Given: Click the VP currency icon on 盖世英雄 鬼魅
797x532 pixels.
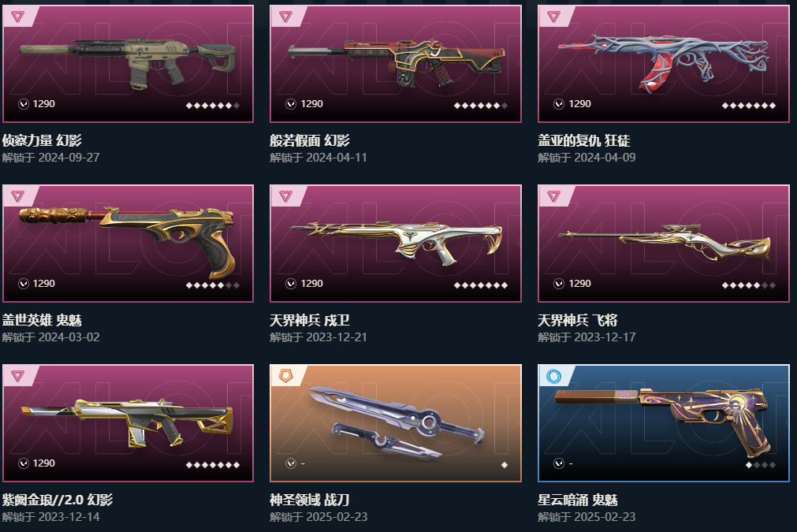Looking at the screenshot, I should pos(24,284).
